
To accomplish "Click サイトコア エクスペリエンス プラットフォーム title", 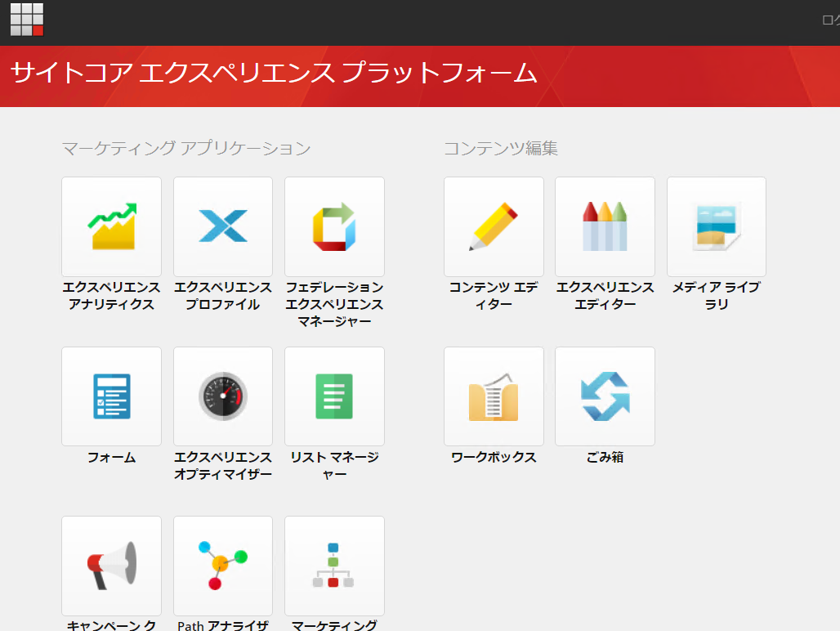I will coord(273,73).
